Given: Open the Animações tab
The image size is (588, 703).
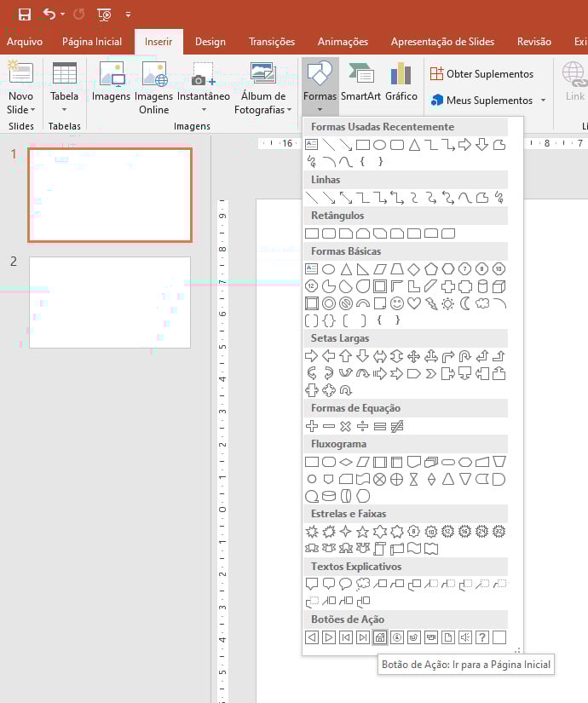Looking at the screenshot, I should point(343,42).
